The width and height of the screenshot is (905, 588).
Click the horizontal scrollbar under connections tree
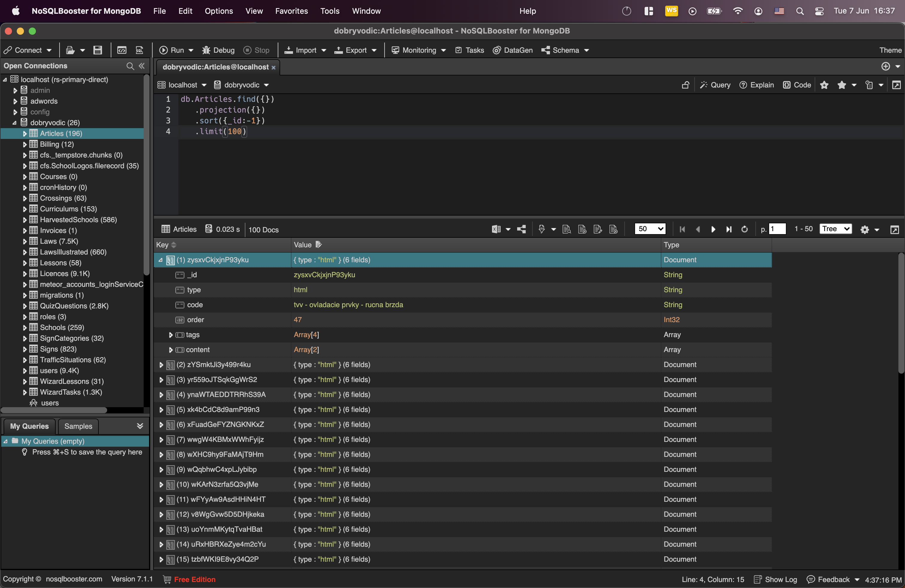[x=54, y=410]
